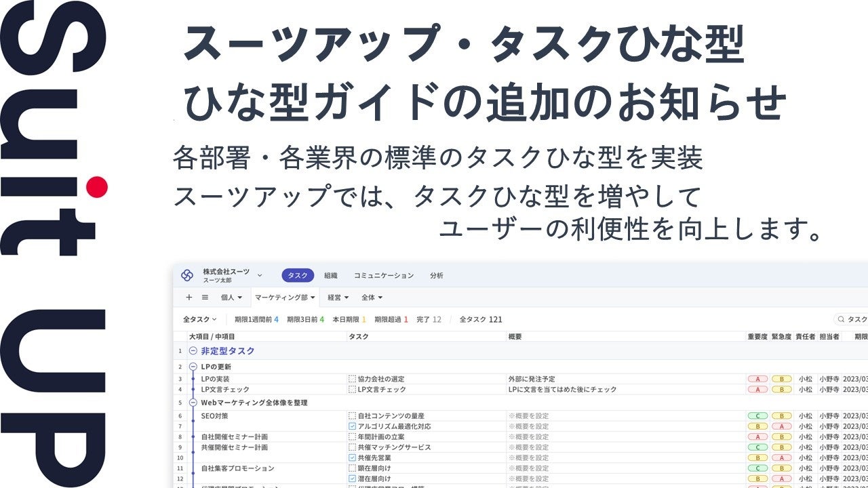
Task: Collapse the 非定型タスク group
Action: (x=193, y=351)
